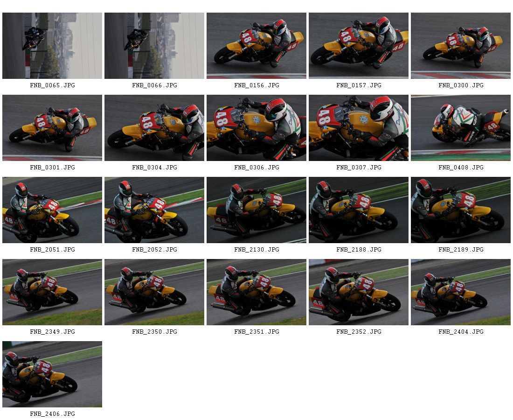This screenshot has height=420, width=513.
Task: Open the FNB_2352.JPG thumbnail
Action: pos(359,292)
